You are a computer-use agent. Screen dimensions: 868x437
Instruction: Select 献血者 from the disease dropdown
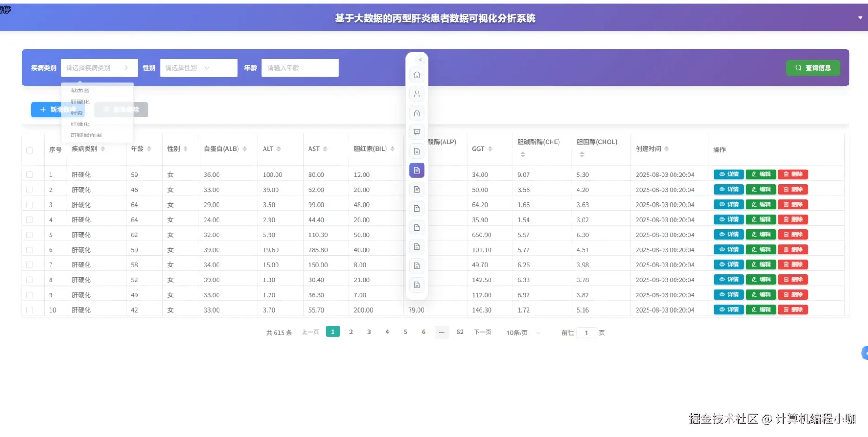point(97,91)
